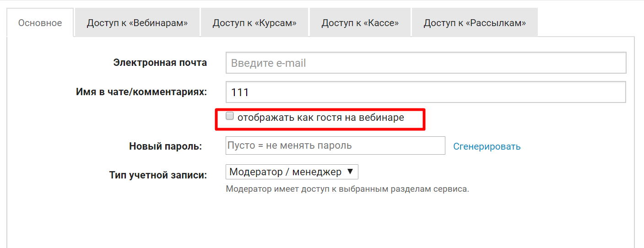Viewport: 644px width, 248px height.
Task: Click the «Сгенерировать» password link
Action: [x=487, y=146]
